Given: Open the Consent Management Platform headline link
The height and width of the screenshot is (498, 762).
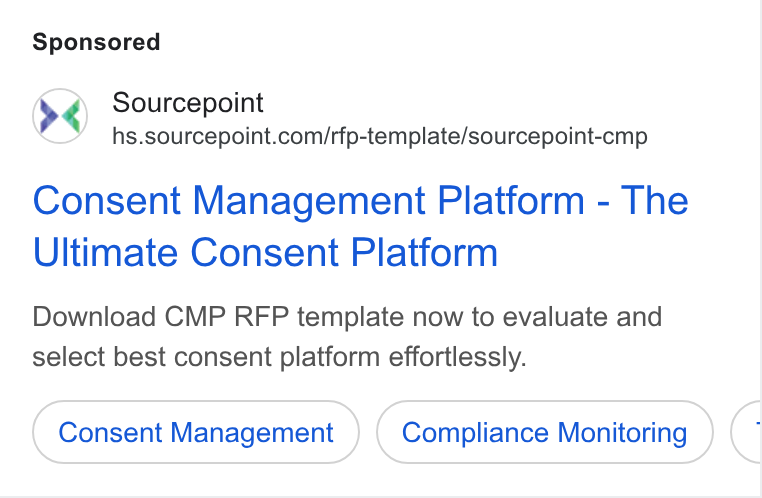Looking at the screenshot, I should click(360, 226).
